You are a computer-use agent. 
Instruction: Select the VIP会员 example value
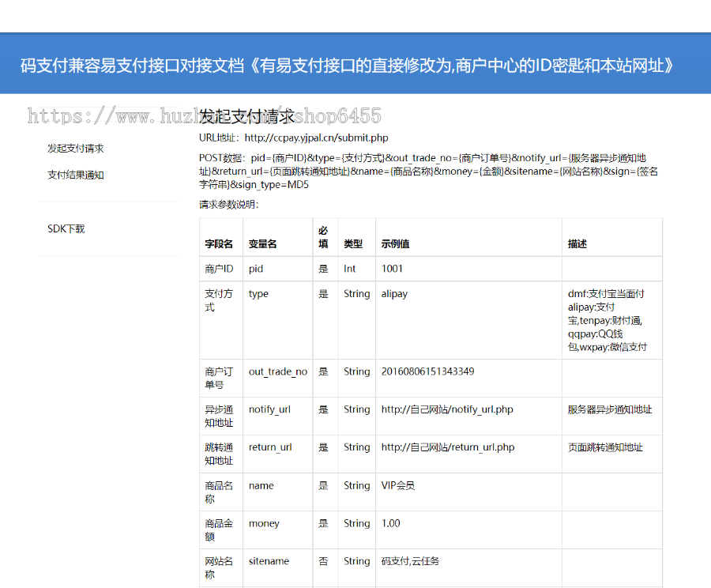pos(398,486)
